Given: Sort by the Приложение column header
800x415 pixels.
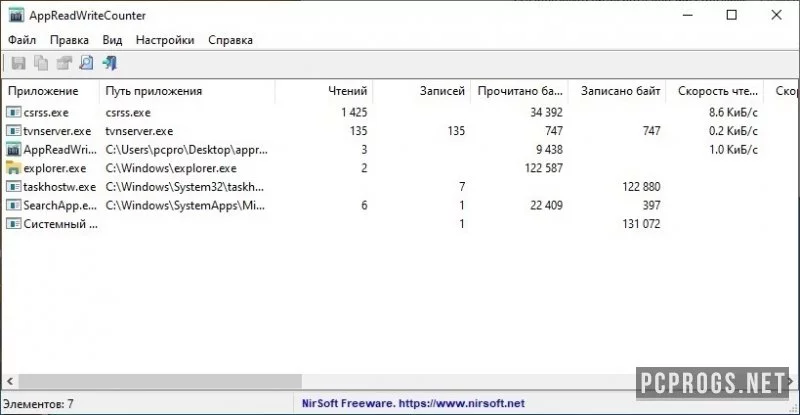Looking at the screenshot, I should tap(51, 91).
